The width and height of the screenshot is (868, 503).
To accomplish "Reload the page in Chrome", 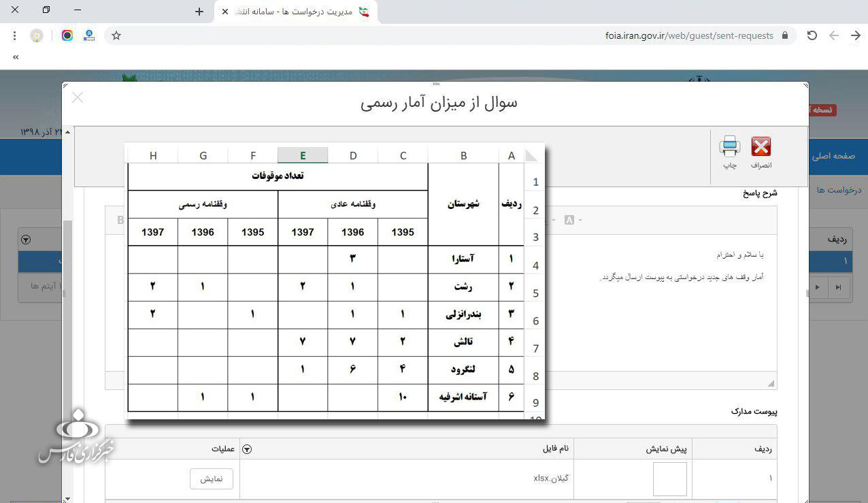I will (x=812, y=35).
